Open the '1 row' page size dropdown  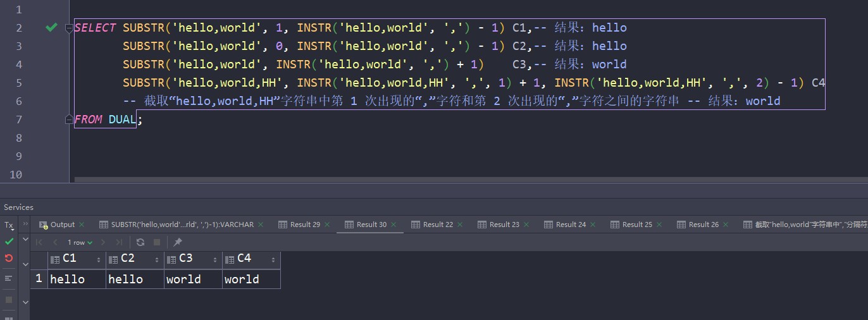[x=80, y=242]
